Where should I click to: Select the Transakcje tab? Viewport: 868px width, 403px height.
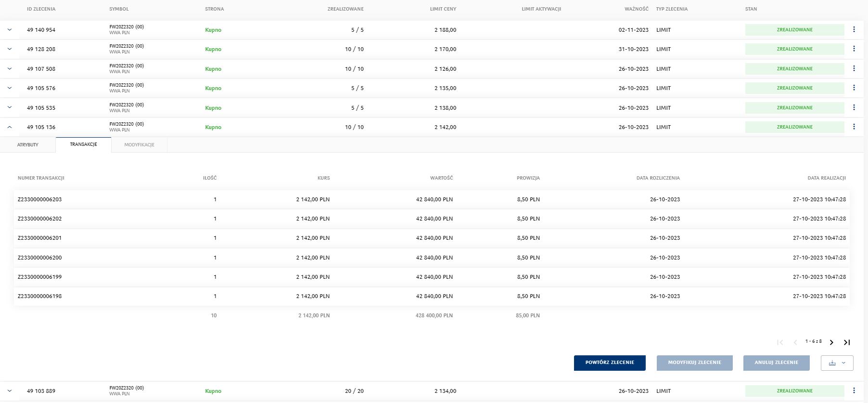(83, 144)
